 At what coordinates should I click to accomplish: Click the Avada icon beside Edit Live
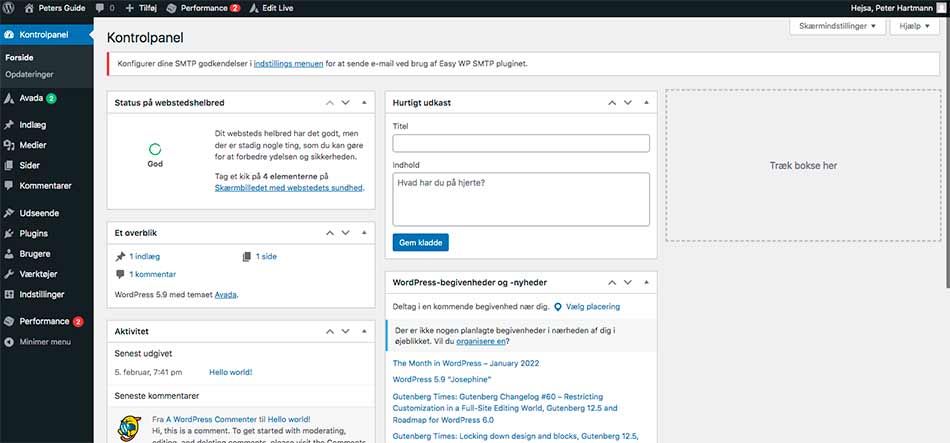coord(253,8)
